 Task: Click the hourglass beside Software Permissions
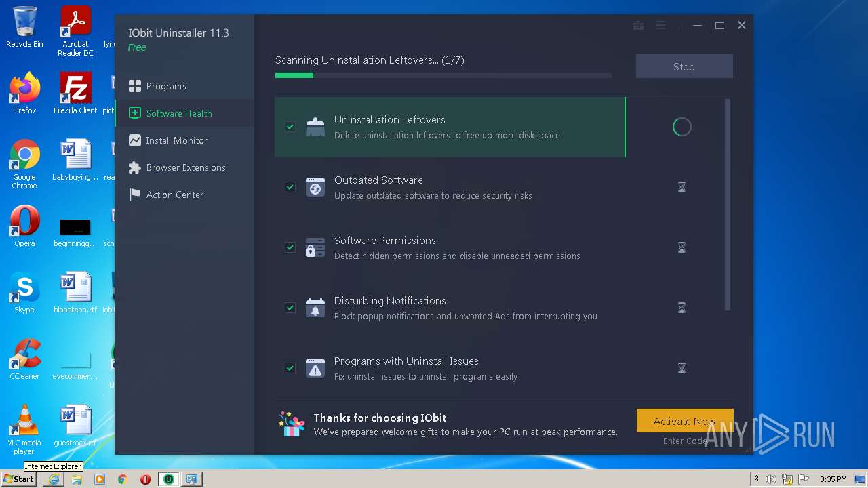tap(682, 247)
